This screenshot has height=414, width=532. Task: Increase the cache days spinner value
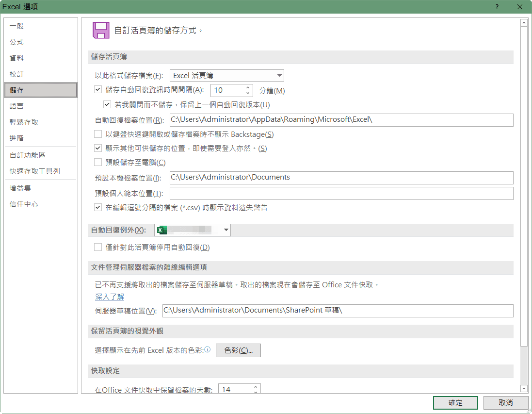[x=256, y=386]
